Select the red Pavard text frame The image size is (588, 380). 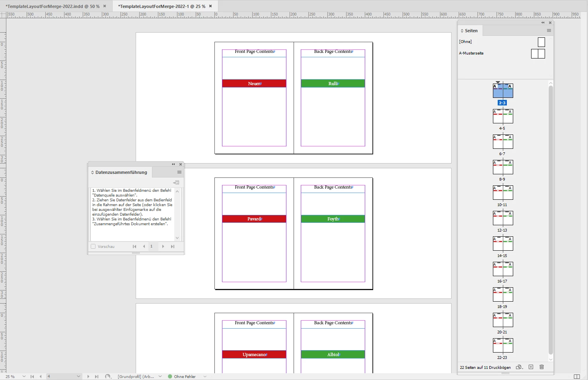(x=254, y=219)
